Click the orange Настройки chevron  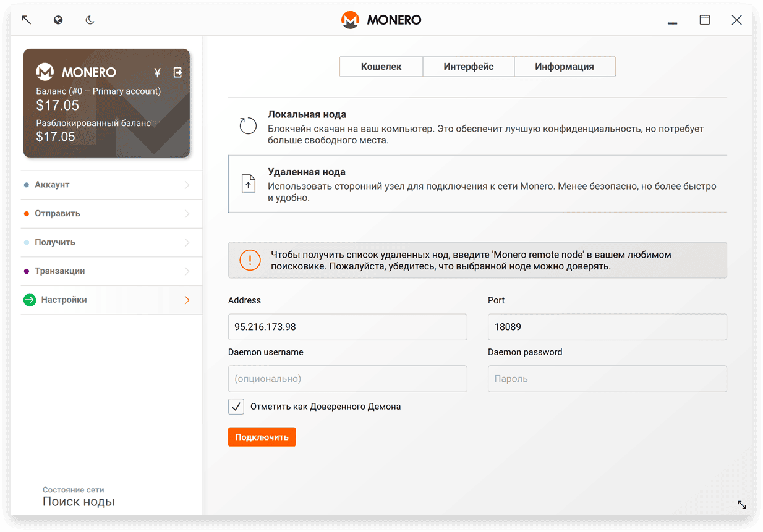tap(187, 300)
